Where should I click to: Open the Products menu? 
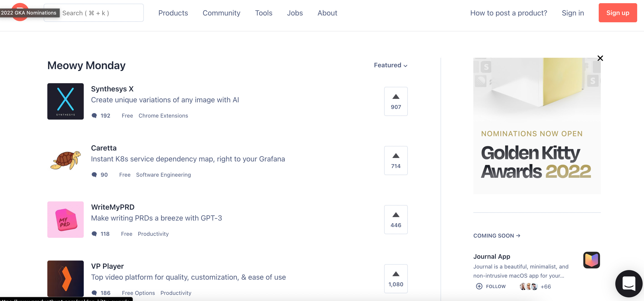[x=173, y=13]
